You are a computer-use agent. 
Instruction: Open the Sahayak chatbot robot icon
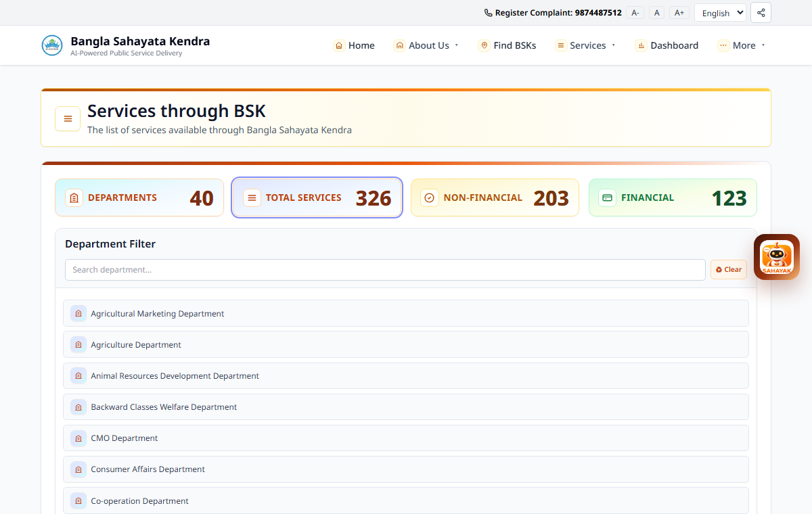pyautogui.click(x=777, y=257)
